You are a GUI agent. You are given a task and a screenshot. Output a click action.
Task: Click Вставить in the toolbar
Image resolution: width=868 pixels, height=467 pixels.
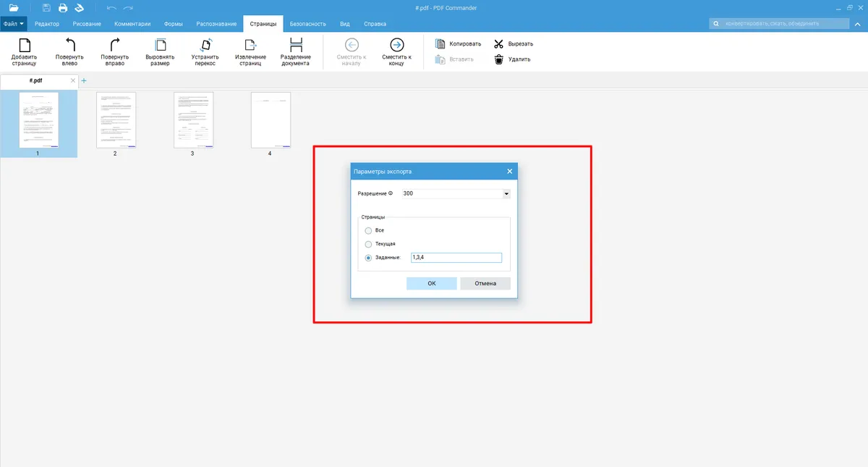click(454, 59)
